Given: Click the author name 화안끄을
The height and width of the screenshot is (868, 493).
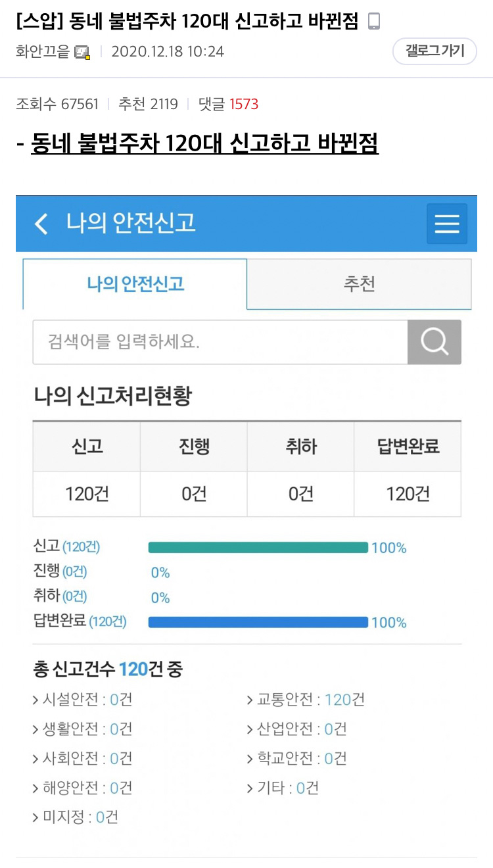Looking at the screenshot, I should click(x=41, y=50).
